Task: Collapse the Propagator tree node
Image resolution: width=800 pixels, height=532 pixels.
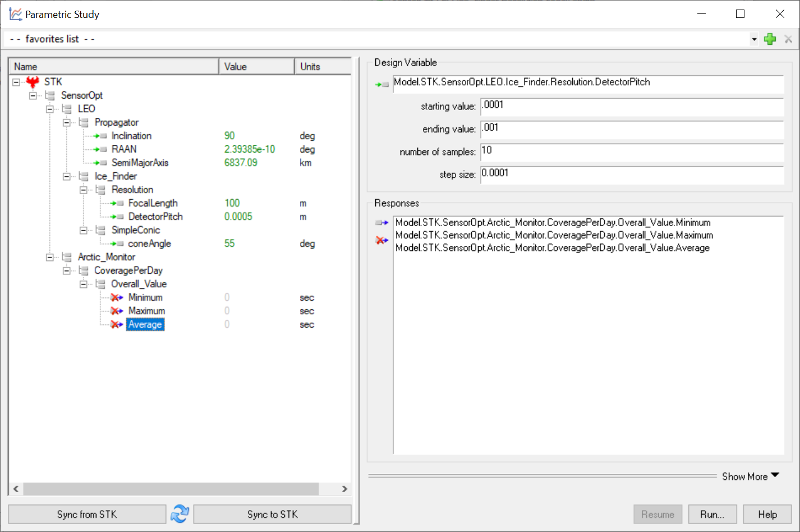Action: (x=67, y=122)
